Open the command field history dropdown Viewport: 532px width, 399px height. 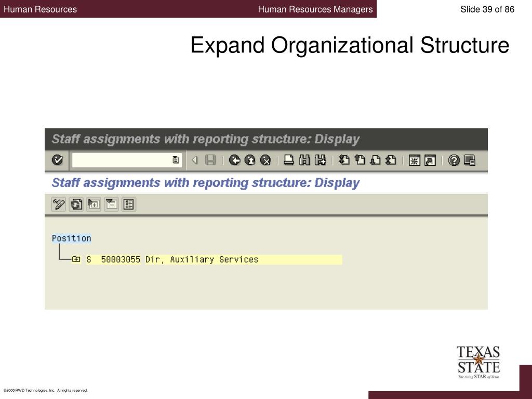click(x=176, y=160)
